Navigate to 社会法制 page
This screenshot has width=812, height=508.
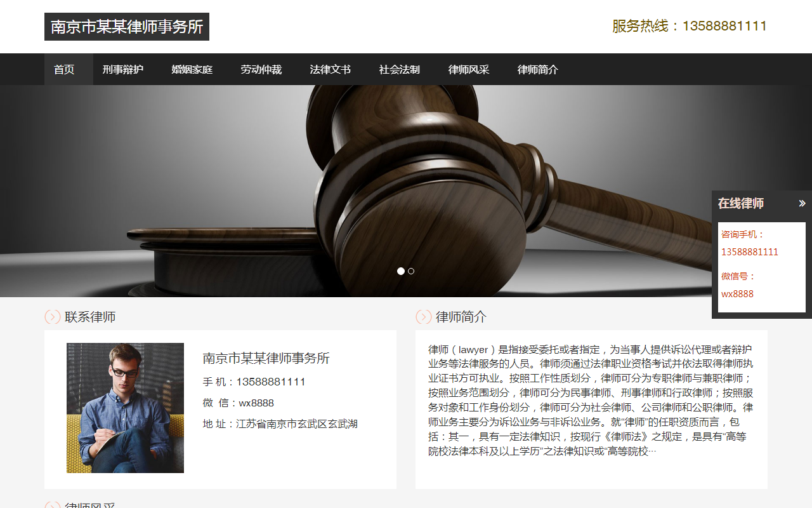[399, 69]
